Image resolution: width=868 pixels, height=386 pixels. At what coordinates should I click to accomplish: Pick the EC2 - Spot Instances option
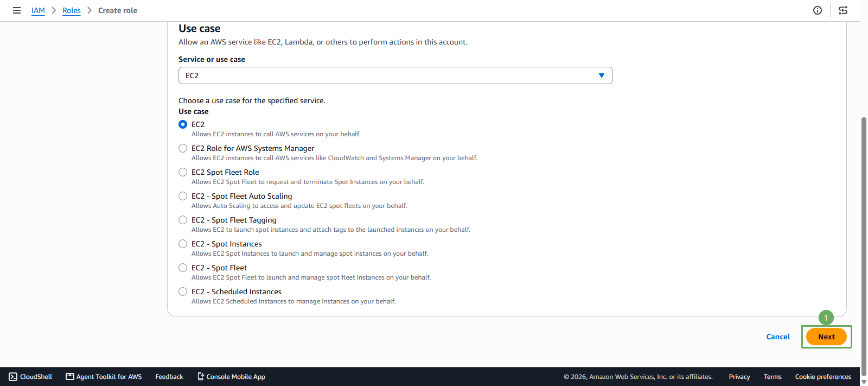(183, 244)
